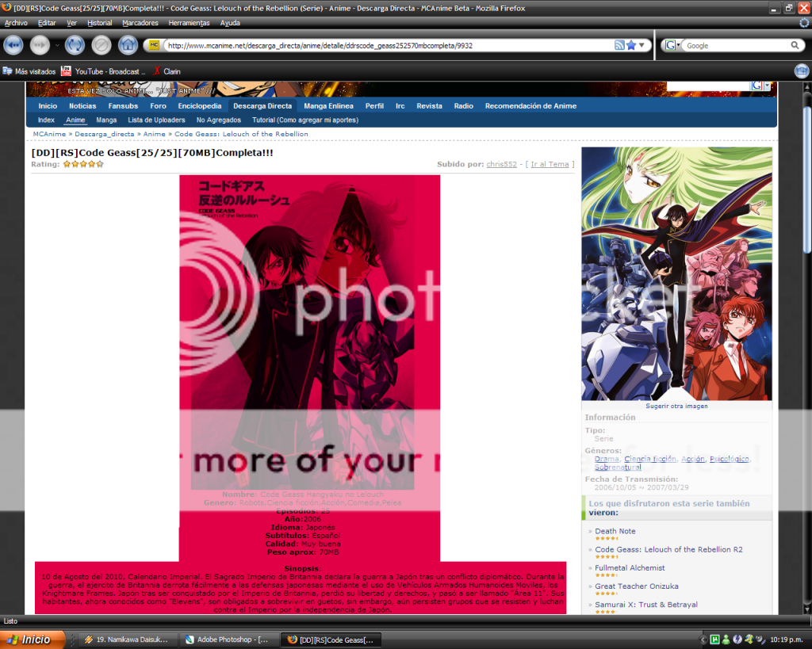Open the No Agregados submenu link

click(x=219, y=120)
